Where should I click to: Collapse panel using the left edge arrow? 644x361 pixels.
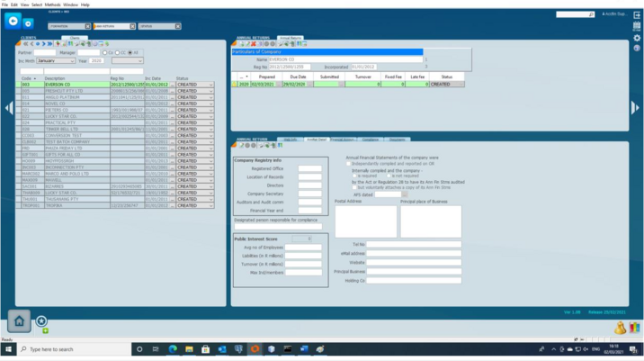point(5,108)
